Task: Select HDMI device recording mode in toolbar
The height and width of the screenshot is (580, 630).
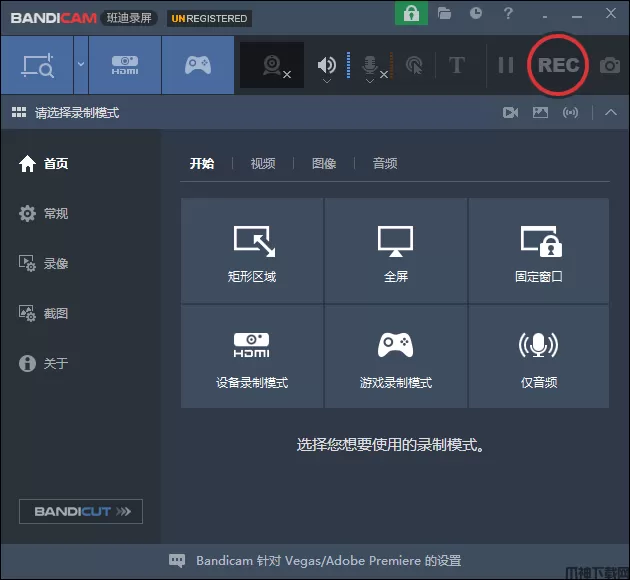Action: tap(125, 65)
